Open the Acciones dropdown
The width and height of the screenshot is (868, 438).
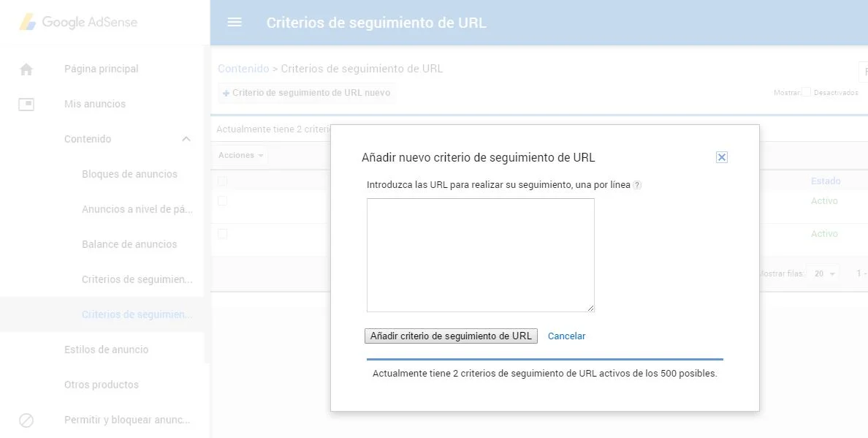point(241,155)
